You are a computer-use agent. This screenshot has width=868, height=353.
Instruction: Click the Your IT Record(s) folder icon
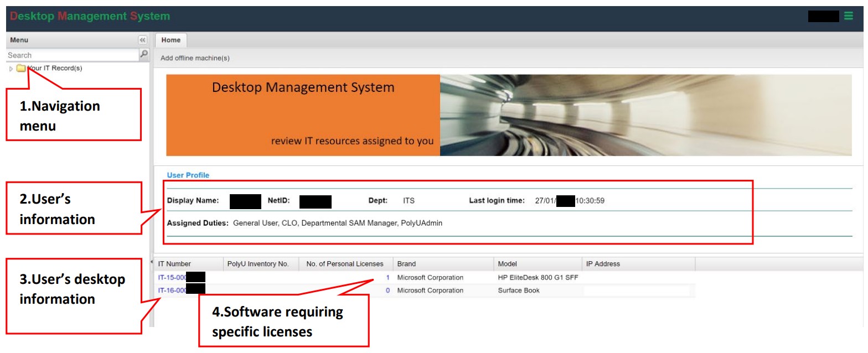coord(21,68)
